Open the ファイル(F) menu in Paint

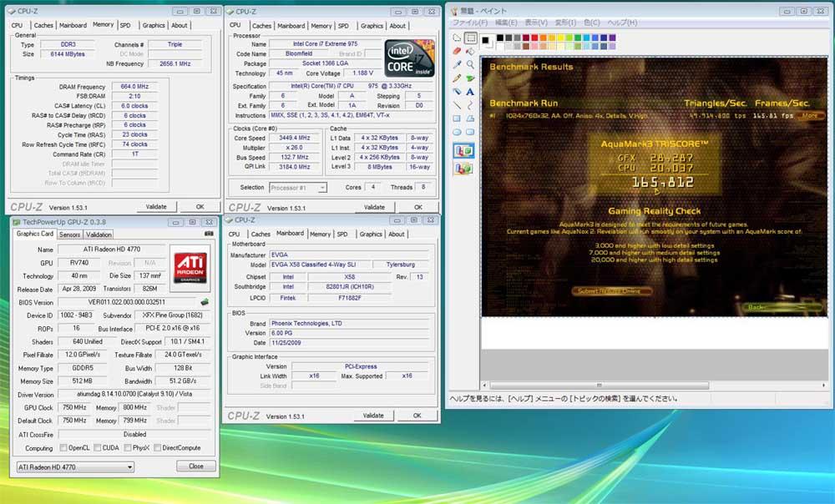469,23
